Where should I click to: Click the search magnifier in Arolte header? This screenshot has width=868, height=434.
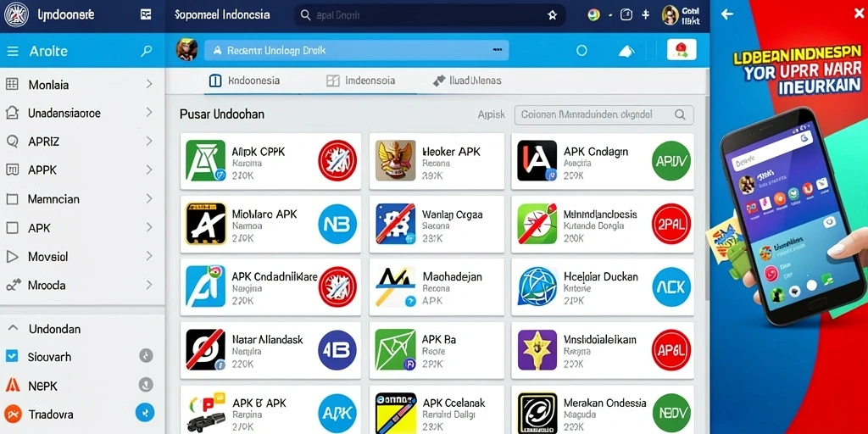click(146, 52)
